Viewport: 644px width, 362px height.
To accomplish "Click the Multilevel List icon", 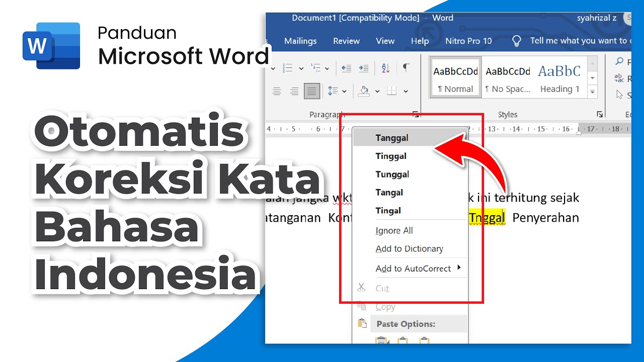I will (315, 68).
